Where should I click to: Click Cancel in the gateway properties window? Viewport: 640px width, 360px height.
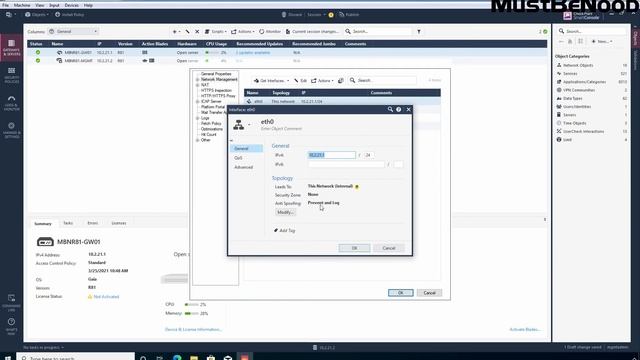(x=429, y=293)
